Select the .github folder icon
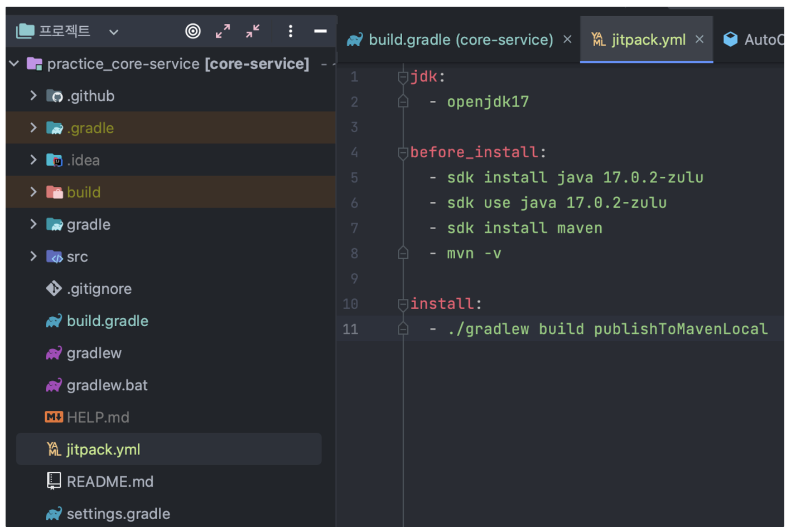This screenshot has width=791, height=532. pyautogui.click(x=54, y=96)
